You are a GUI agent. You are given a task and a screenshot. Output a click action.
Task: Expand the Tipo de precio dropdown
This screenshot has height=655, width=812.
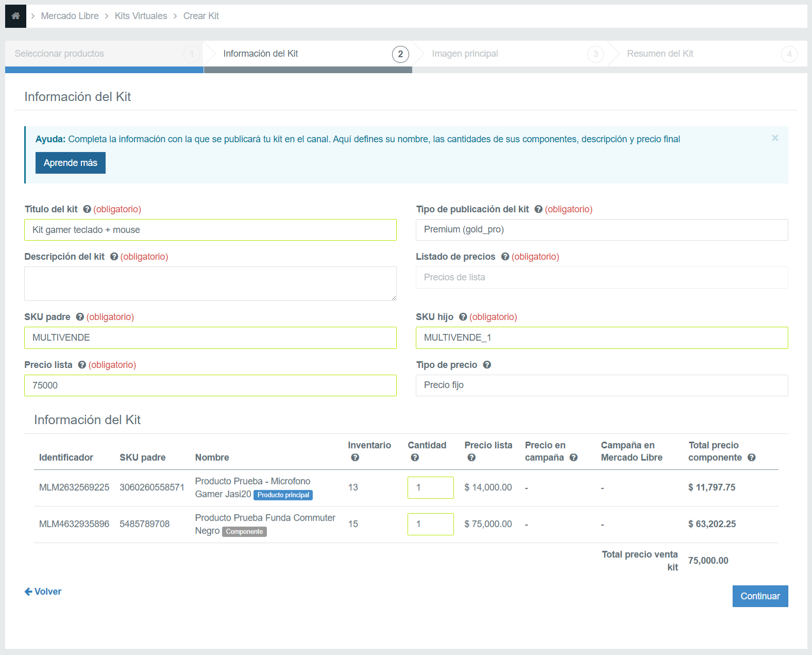[x=601, y=385]
